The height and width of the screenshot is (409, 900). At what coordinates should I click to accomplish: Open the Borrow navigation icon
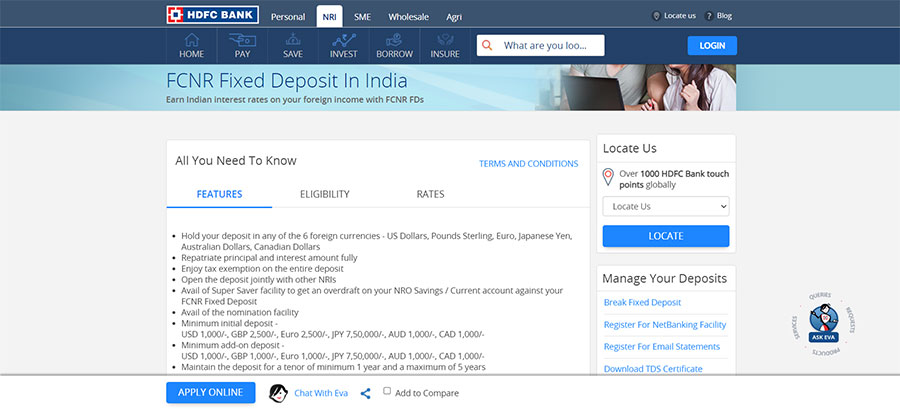[x=394, y=46]
